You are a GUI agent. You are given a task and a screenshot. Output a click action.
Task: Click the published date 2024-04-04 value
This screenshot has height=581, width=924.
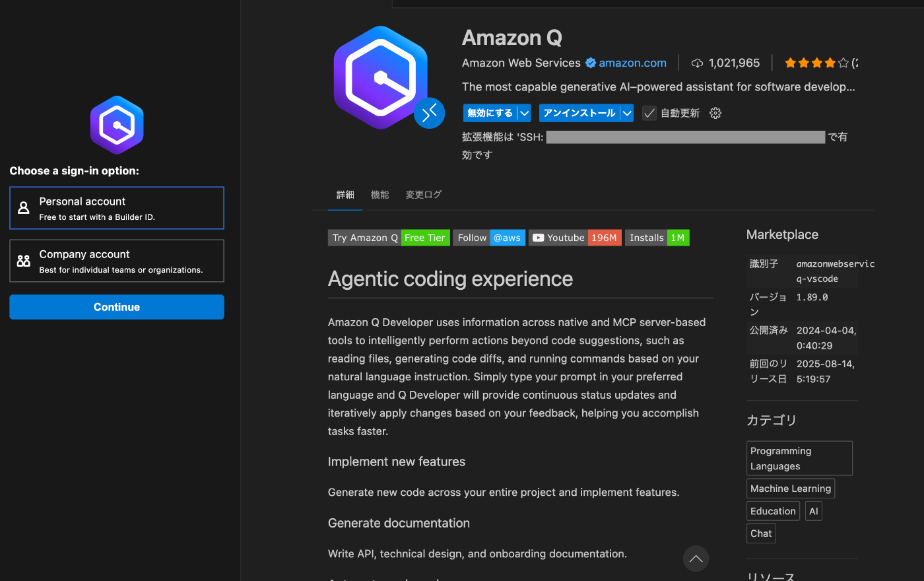[826, 338]
